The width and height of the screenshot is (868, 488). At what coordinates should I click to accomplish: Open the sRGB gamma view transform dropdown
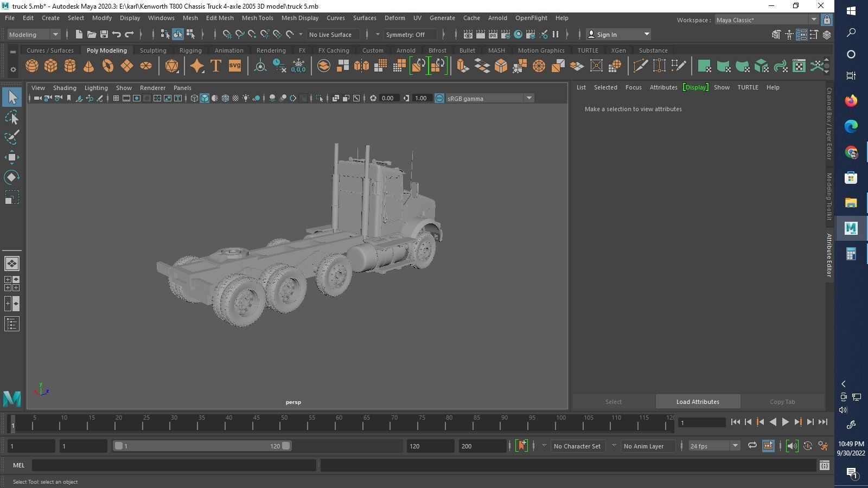point(489,98)
